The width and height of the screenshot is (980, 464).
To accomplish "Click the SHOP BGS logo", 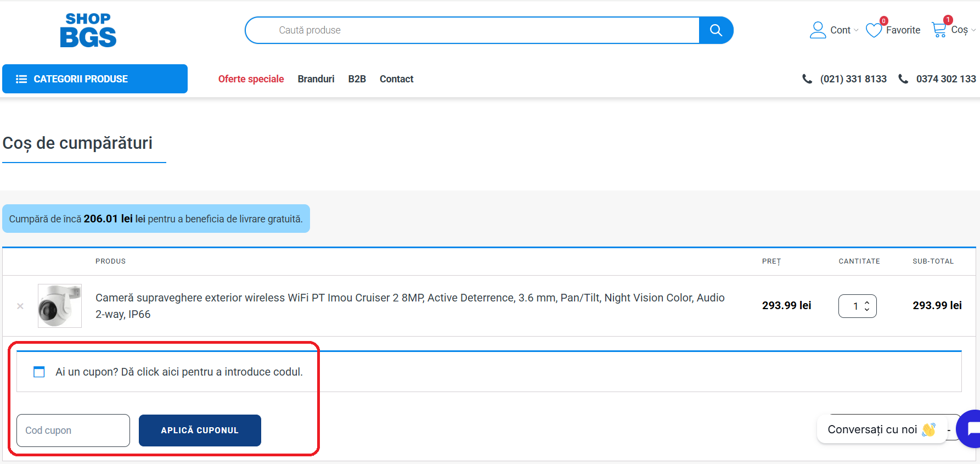I will [x=88, y=30].
